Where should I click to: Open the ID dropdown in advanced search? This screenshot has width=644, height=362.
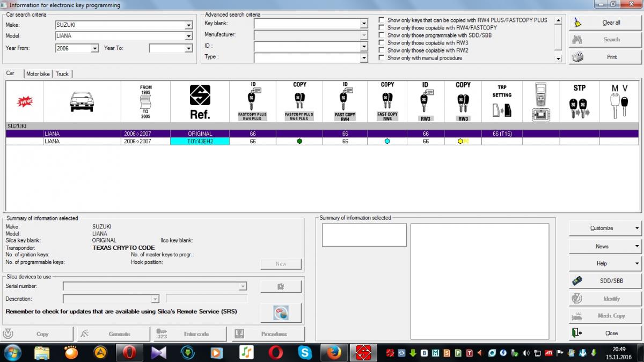pyautogui.click(x=364, y=47)
